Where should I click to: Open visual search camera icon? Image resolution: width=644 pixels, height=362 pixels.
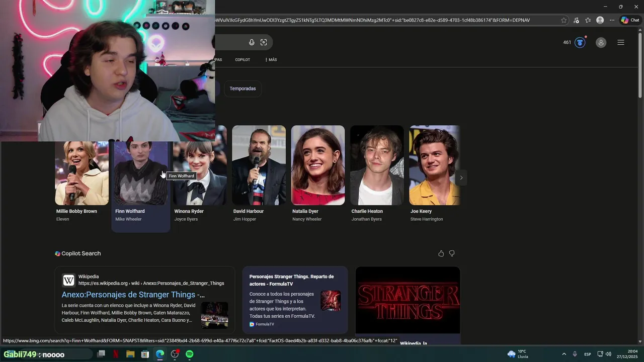[264, 42]
